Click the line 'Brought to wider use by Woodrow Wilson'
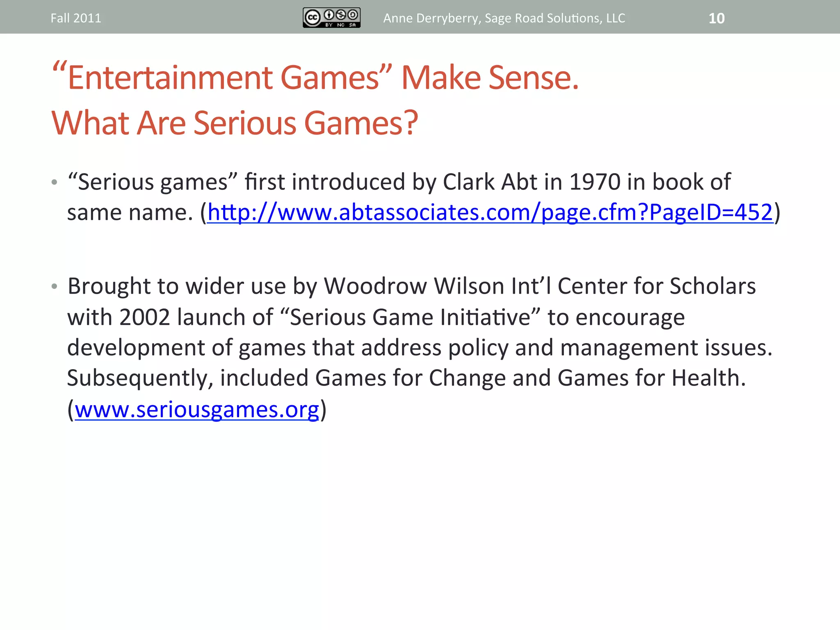840x630 pixels. click(411, 286)
